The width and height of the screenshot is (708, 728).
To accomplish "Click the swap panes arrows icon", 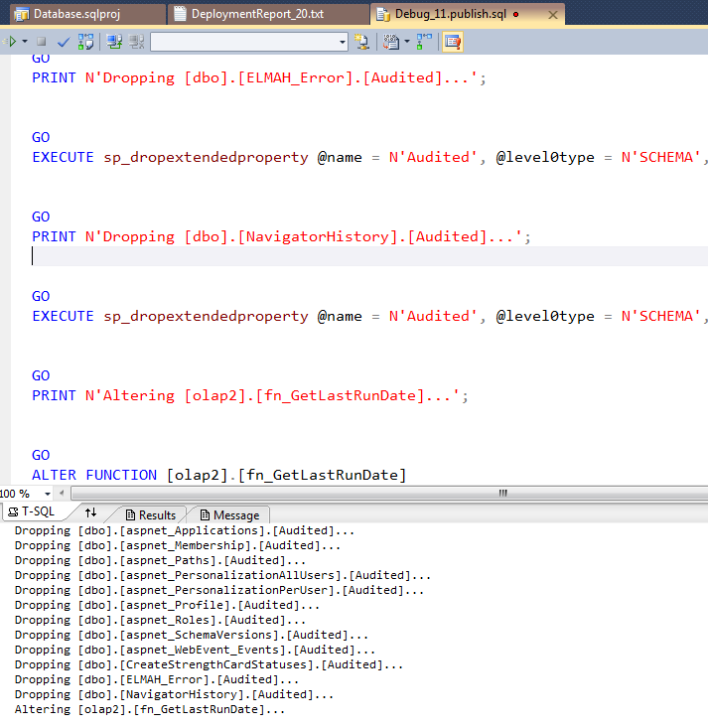I will click(x=91, y=512).
